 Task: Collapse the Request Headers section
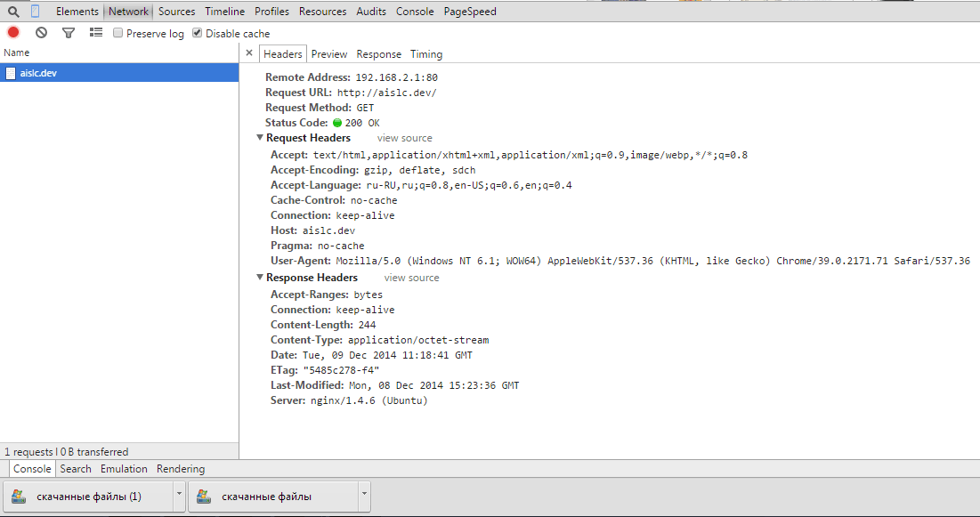pyautogui.click(x=260, y=138)
